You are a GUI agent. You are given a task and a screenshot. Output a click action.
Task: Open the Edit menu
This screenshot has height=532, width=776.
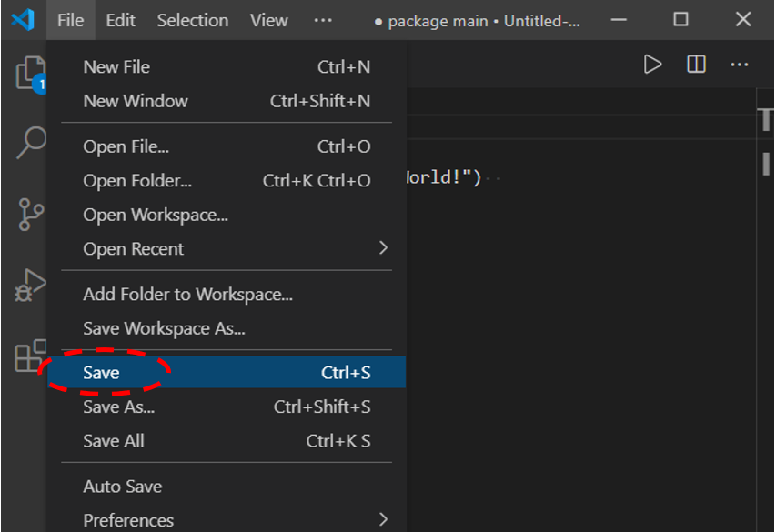120,20
